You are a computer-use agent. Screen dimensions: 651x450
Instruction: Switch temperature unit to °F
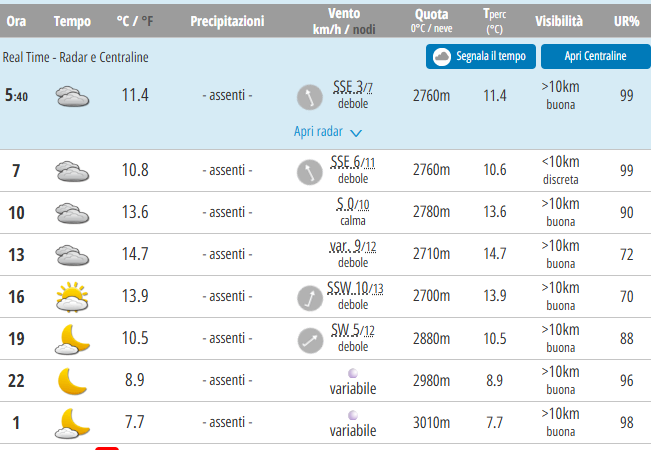[148, 20]
